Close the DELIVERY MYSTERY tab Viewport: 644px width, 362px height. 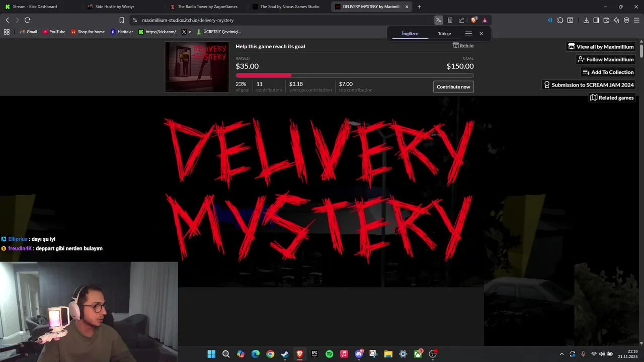pos(407,7)
